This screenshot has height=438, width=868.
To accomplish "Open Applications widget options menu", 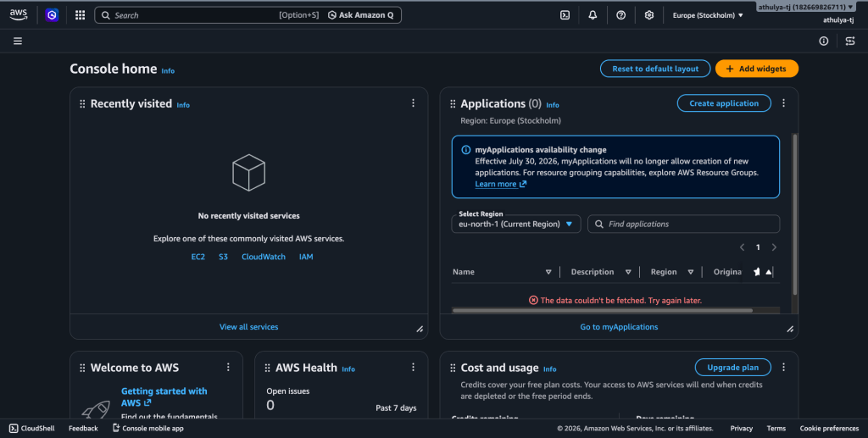I will click(783, 103).
